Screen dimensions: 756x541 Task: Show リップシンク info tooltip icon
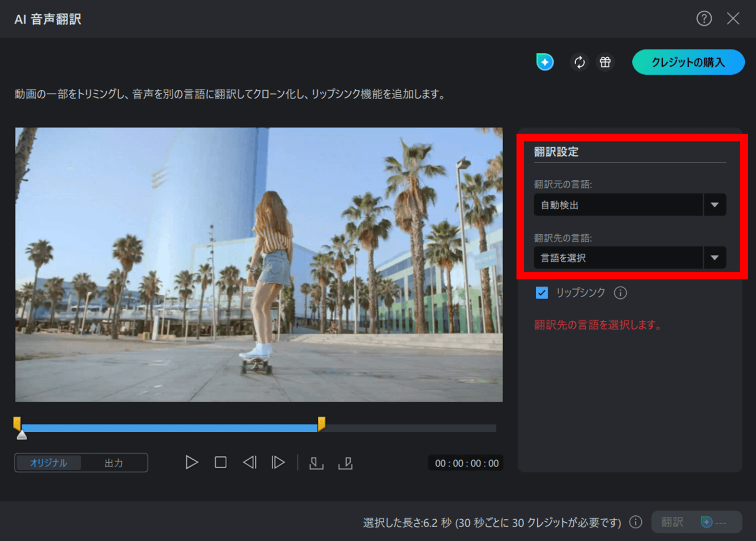click(620, 293)
